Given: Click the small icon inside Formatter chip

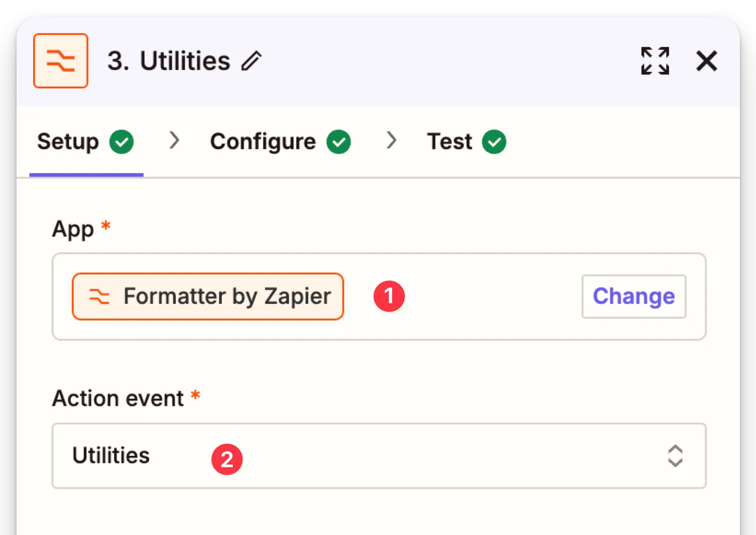Looking at the screenshot, I should pos(99,297).
